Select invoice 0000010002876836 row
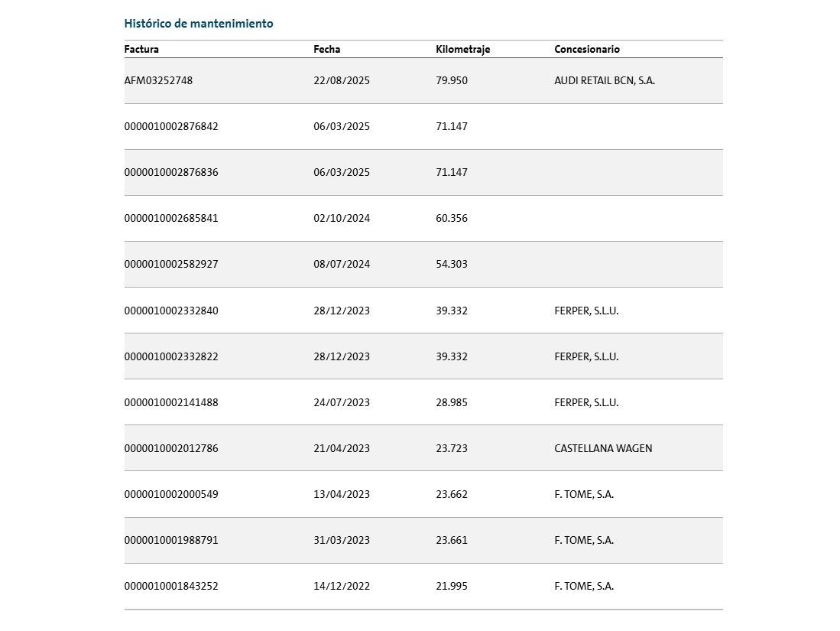Viewport: 840px width, 631px height. coord(423,173)
